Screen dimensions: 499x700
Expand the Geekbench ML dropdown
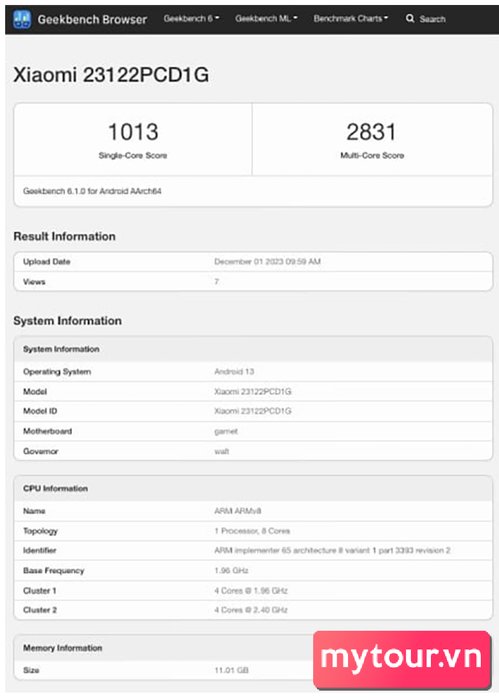266,19
